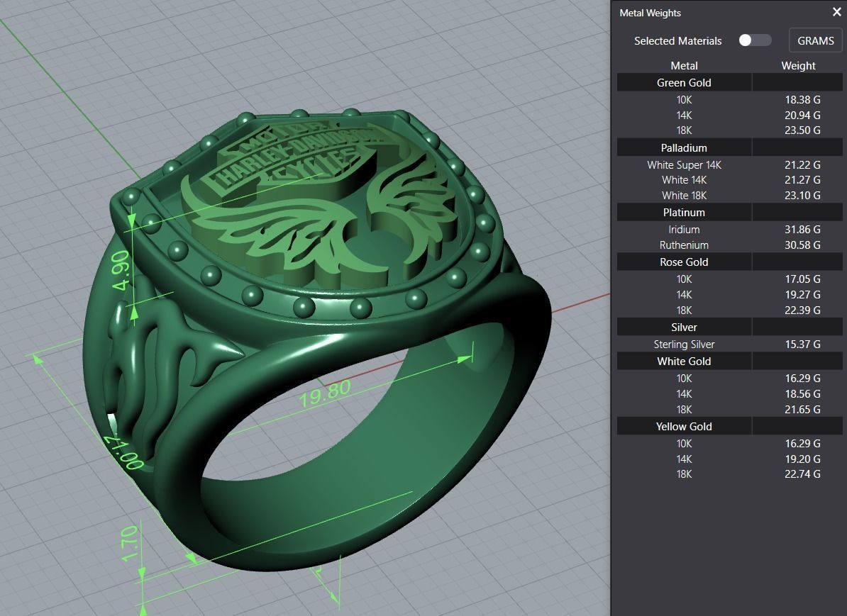847x616 pixels.
Task: Click the 30.58 G weight value
Action: [802, 245]
